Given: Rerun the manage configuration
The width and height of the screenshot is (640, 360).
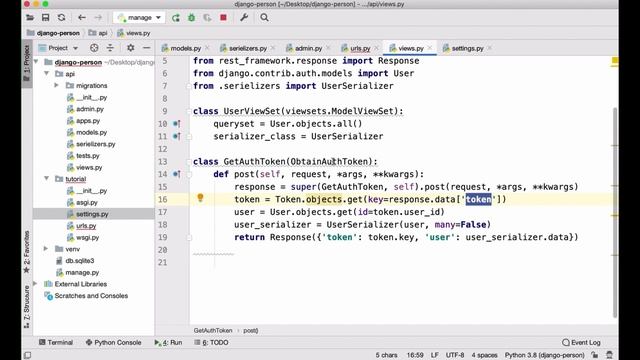Looking at the screenshot, I should (176, 18).
